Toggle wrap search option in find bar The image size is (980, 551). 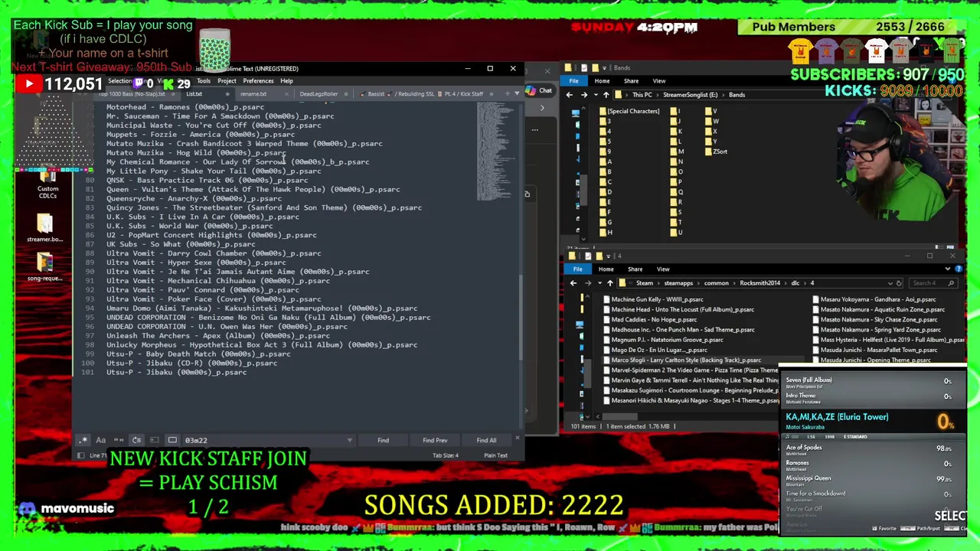[136, 440]
